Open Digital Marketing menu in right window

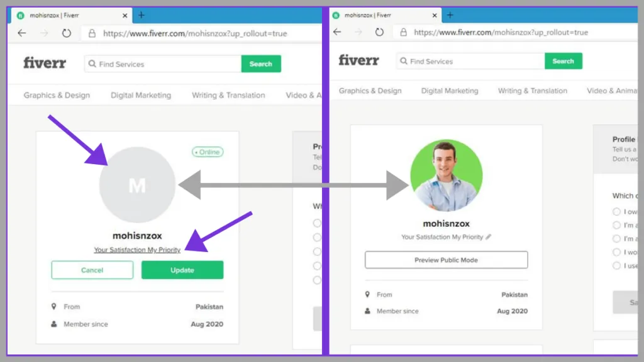pos(450,90)
